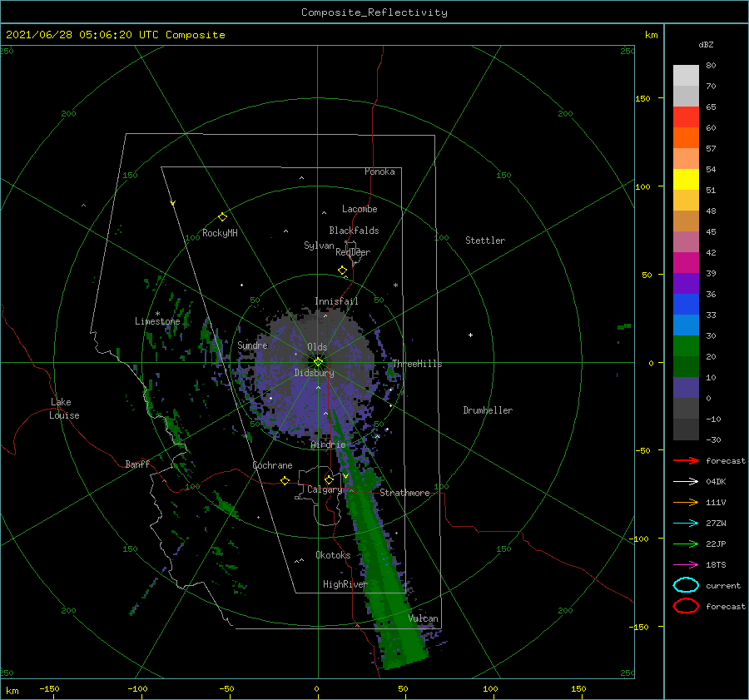
Task: Click the Ponoka label
Action: [x=379, y=171]
